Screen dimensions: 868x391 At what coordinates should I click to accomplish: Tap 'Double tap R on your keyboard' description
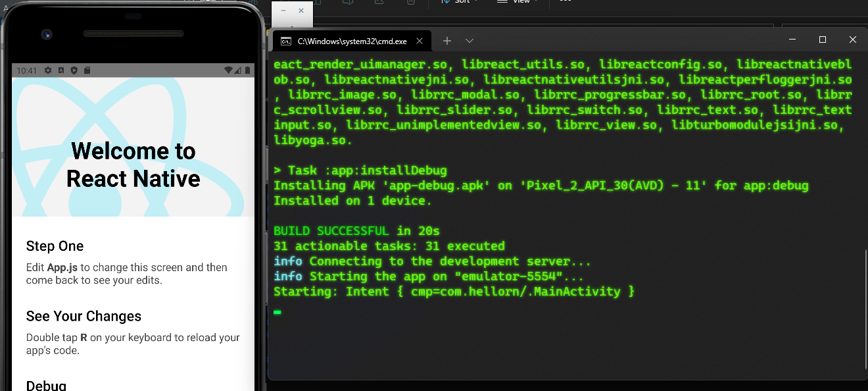click(x=133, y=344)
